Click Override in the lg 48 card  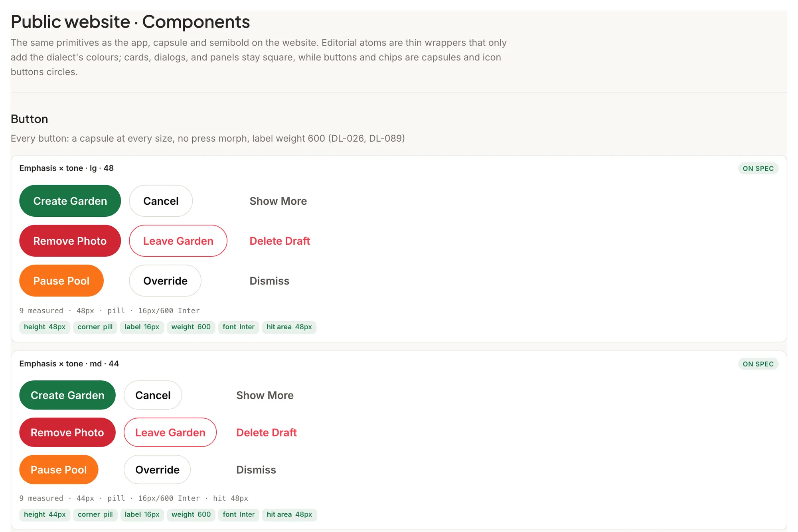165,281
